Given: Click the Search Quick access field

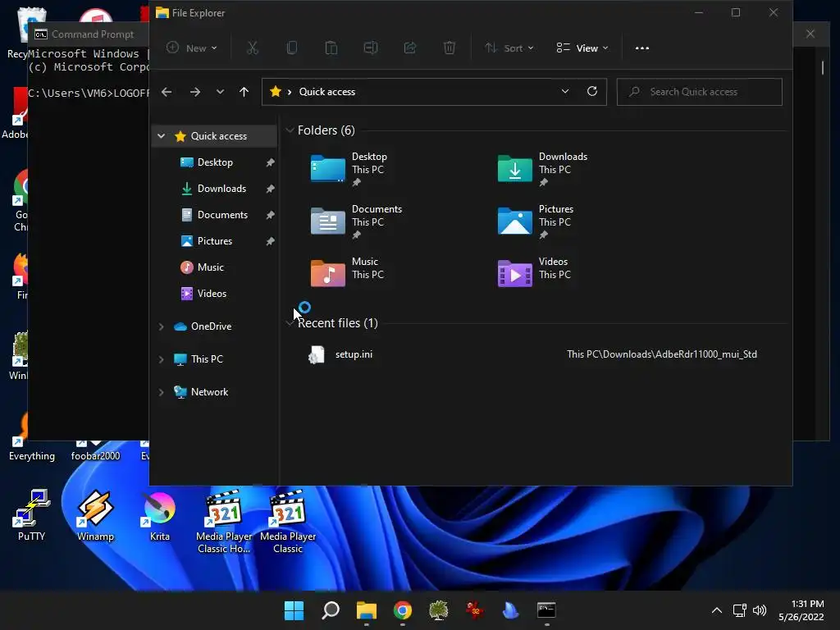Looking at the screenshot, I should coord(699,92).
